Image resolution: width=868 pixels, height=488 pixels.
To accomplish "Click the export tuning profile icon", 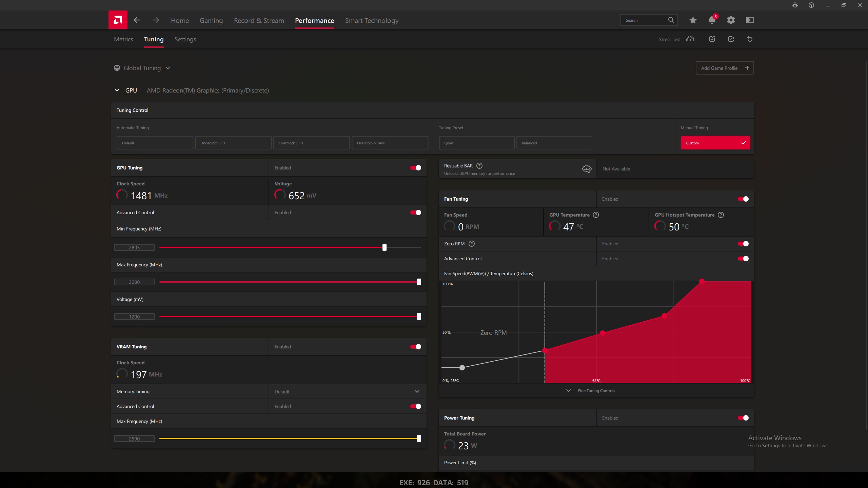I will pyautogui.click(x=731, y=39).
